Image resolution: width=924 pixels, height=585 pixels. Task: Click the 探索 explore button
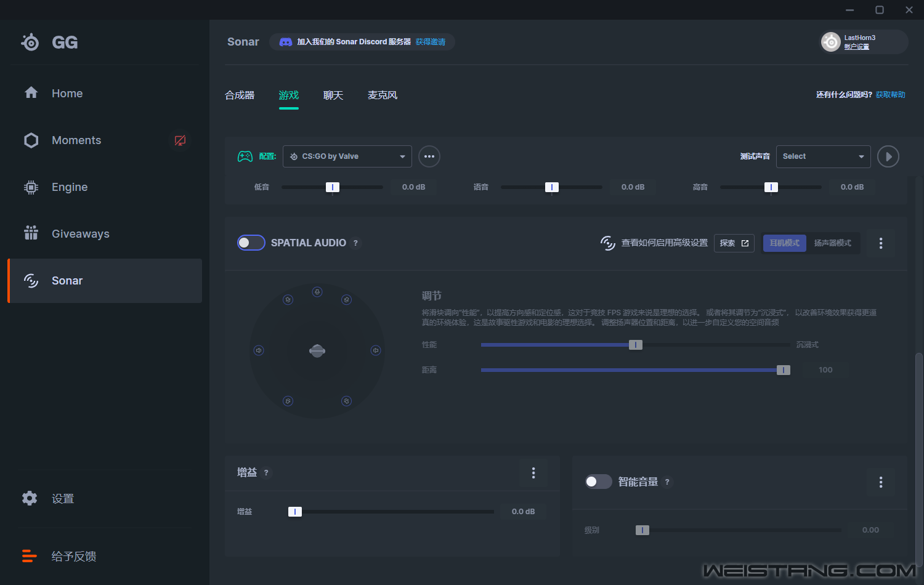click(734, 243)
